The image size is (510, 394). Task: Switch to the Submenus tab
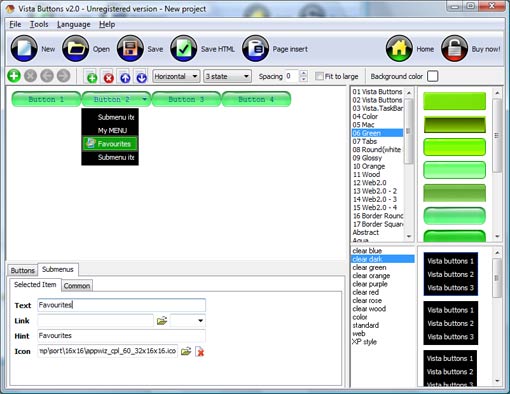click(x=58, y=269)
